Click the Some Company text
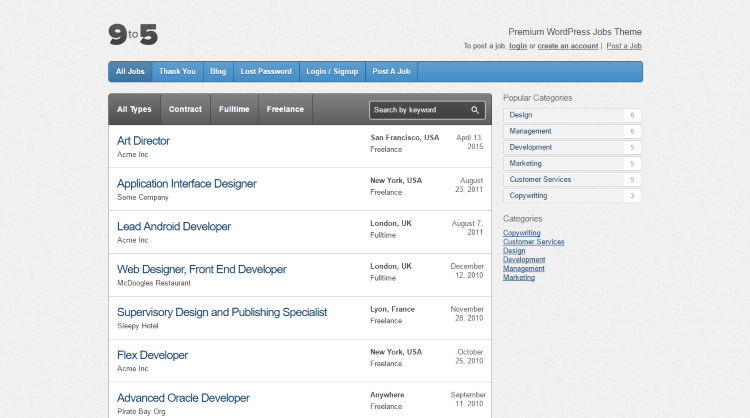The image size is (750, 418). coord(143,198)
